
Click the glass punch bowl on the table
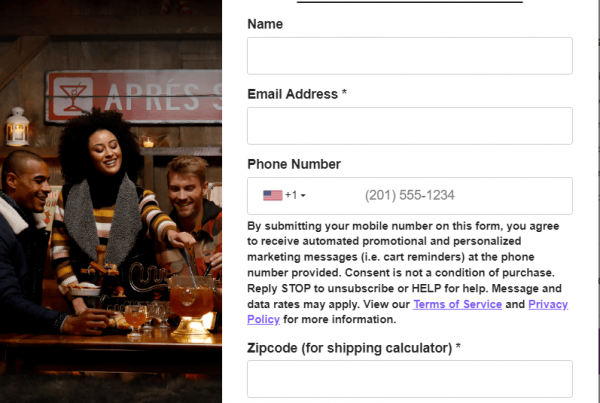pos(192,305)
